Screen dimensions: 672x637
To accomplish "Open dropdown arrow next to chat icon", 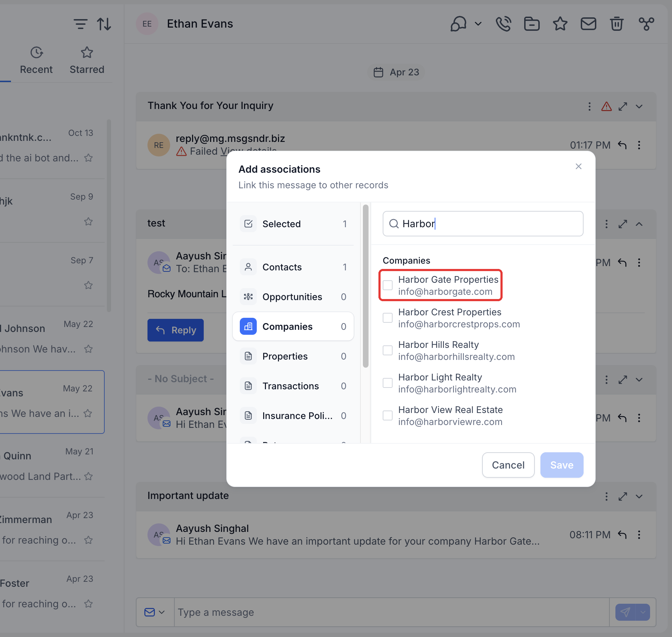I will coord(478,24).
